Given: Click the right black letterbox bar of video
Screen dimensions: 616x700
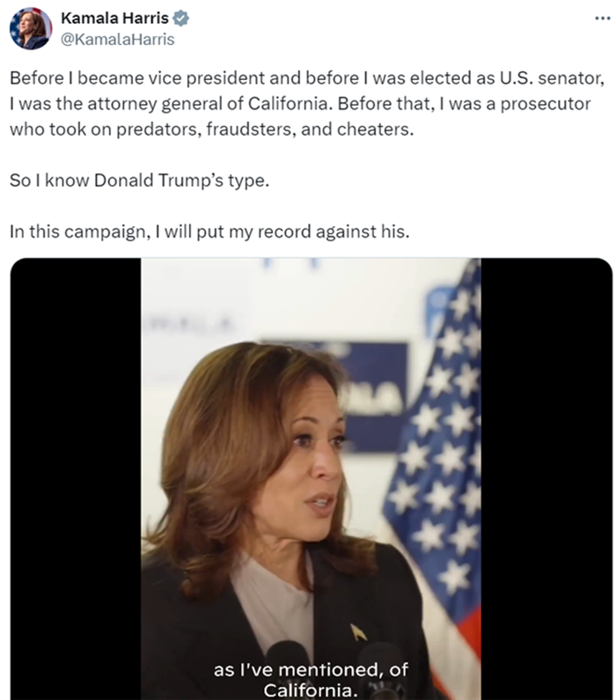Looking at the screenshot, I should [x=546, y=479].
